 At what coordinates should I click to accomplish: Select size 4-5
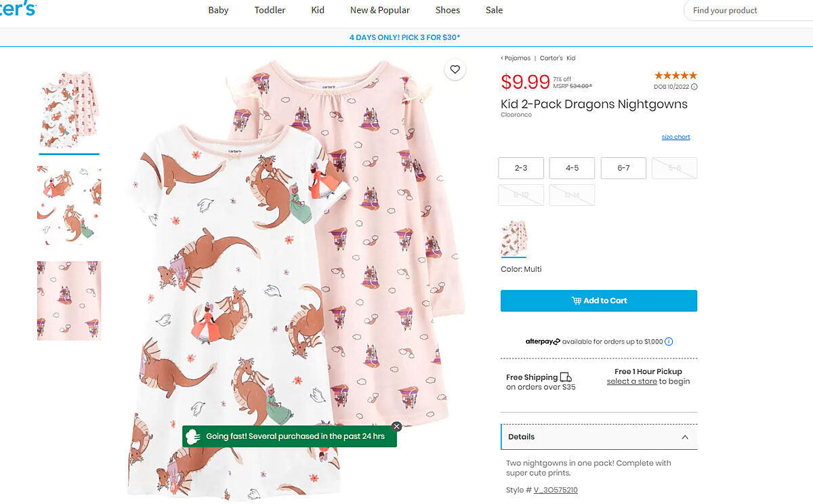572,168
